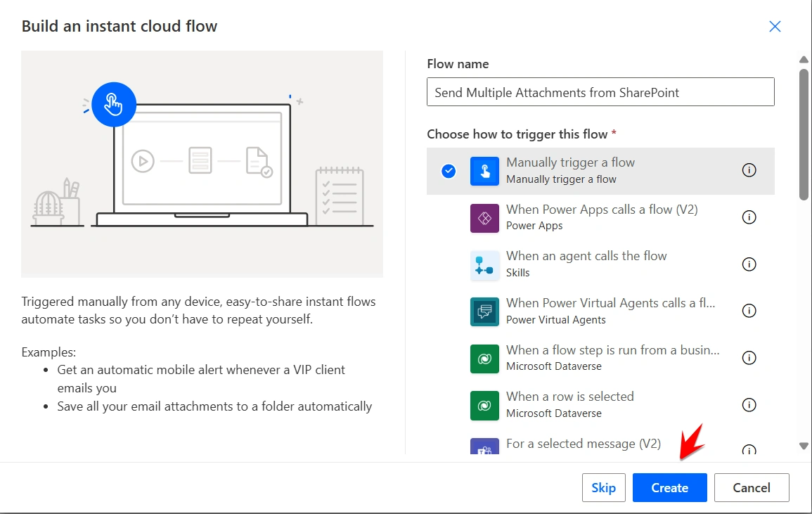The height and width of the screenshot is (514, 812).
Task: Select When Power Apps calls a flow (V2)
Action: tap(600, 218)
